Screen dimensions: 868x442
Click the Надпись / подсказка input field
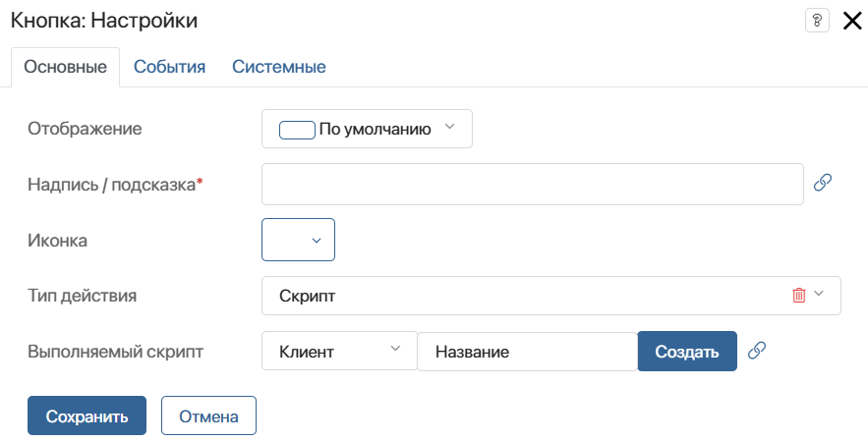(533, 185)
